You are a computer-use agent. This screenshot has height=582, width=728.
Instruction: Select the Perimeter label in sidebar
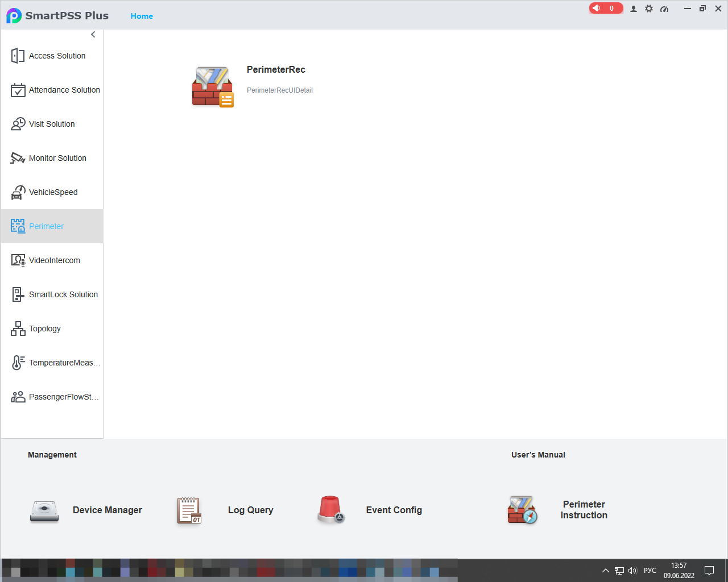[x=46, y=226]
